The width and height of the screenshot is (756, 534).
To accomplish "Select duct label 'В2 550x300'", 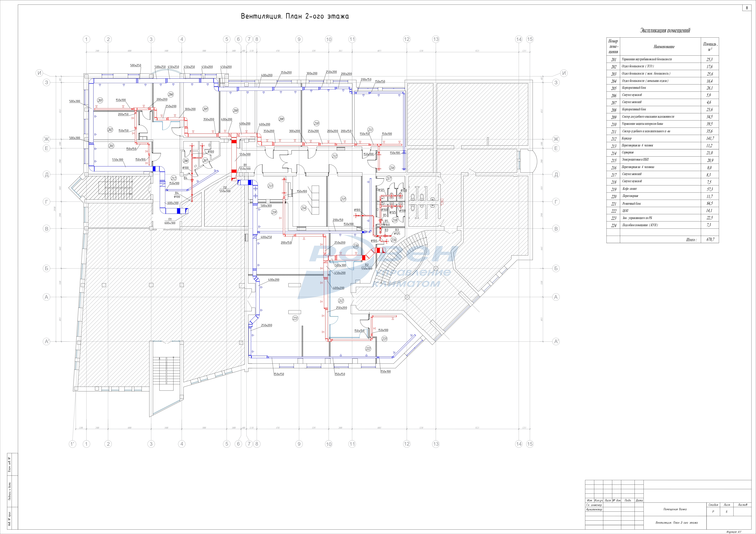I will click(x=367, y=267).
